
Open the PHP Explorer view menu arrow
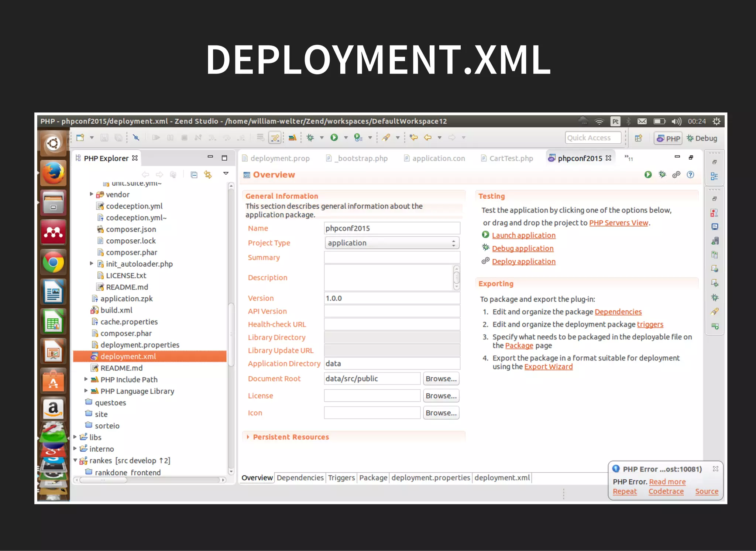[x=226, y=173]
